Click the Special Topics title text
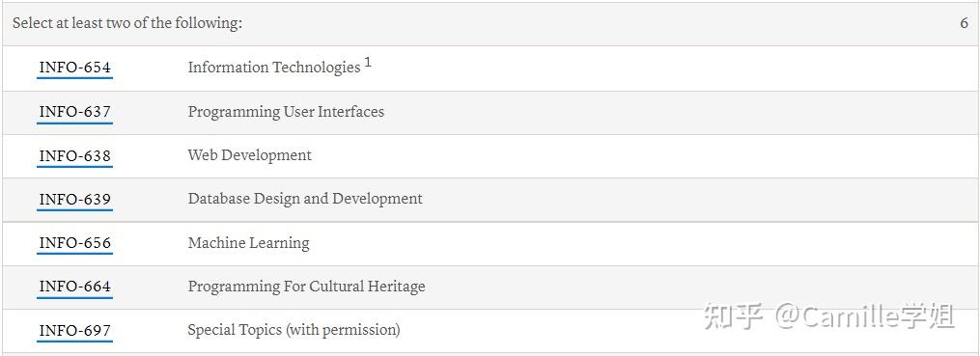980x356 pixels. [235, 330]
